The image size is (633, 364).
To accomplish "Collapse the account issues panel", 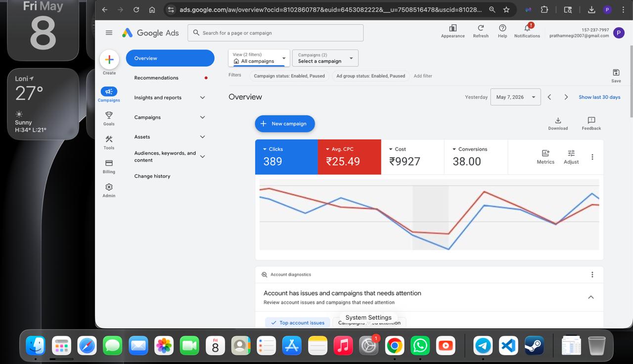I will [591, 297].
